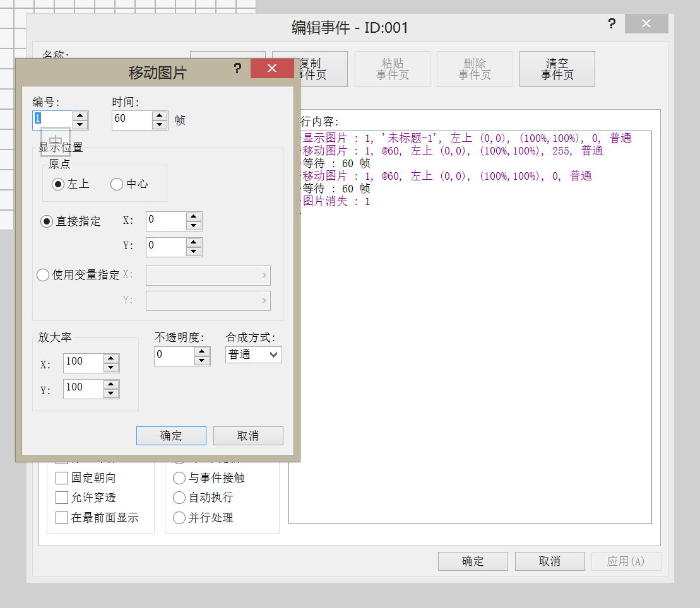Screen dimensions: 700x608
Task: Lower 直接指定 Y coordinate with down arrow
Action: point(193,252)
